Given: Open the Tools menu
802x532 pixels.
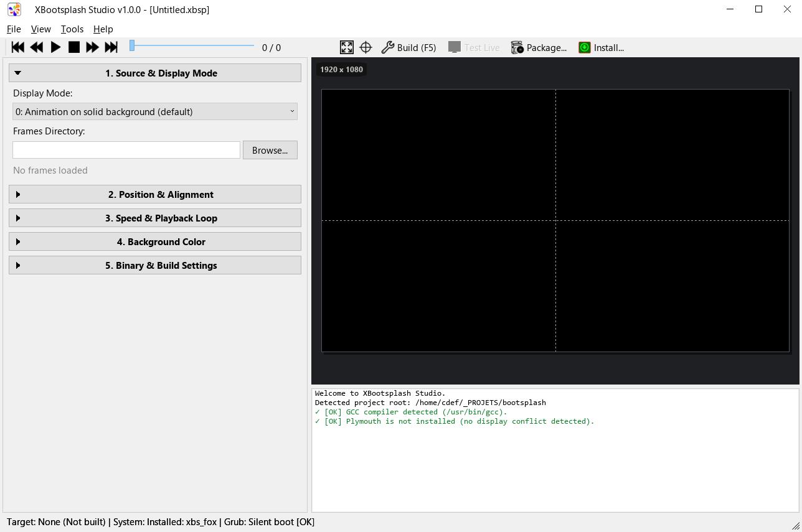Looking at the screenshot, I should coord(72,29).
